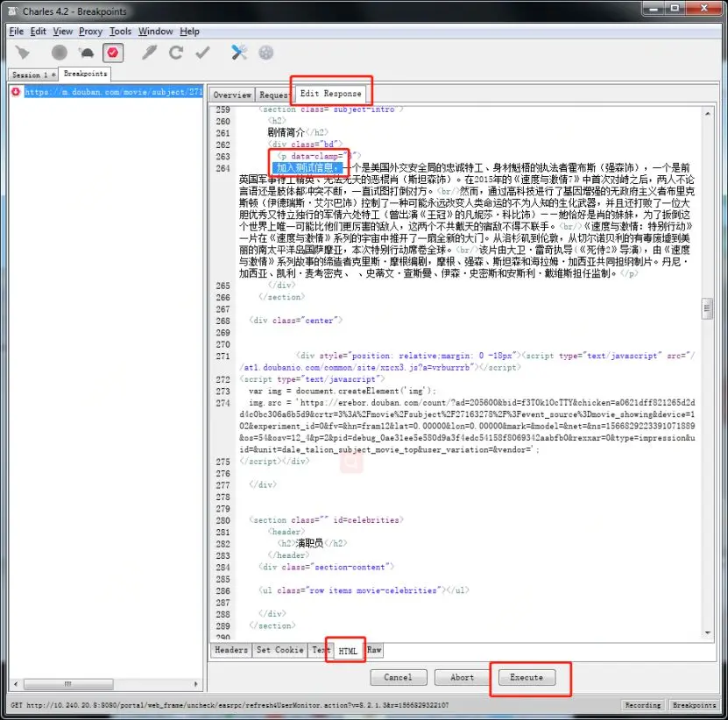Image resolution: width=728 pixels, height=720 pixels.
Task: Click line 280 section id=celebrities text
Action: point(327,520)
